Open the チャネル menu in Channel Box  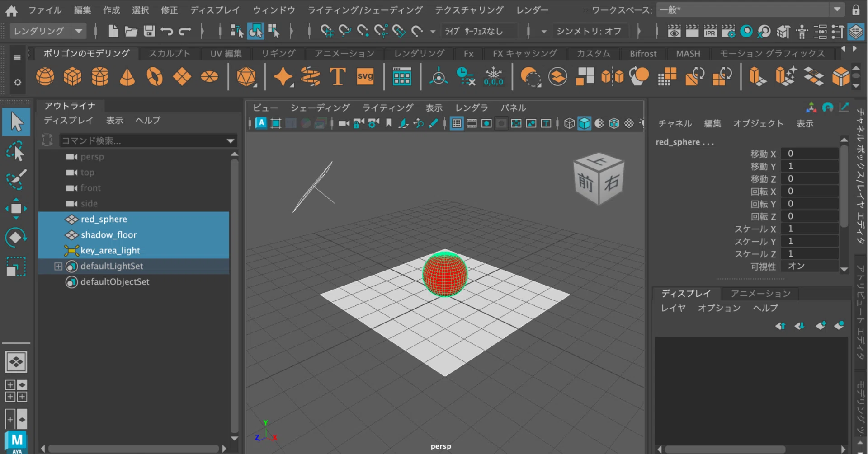675,124
